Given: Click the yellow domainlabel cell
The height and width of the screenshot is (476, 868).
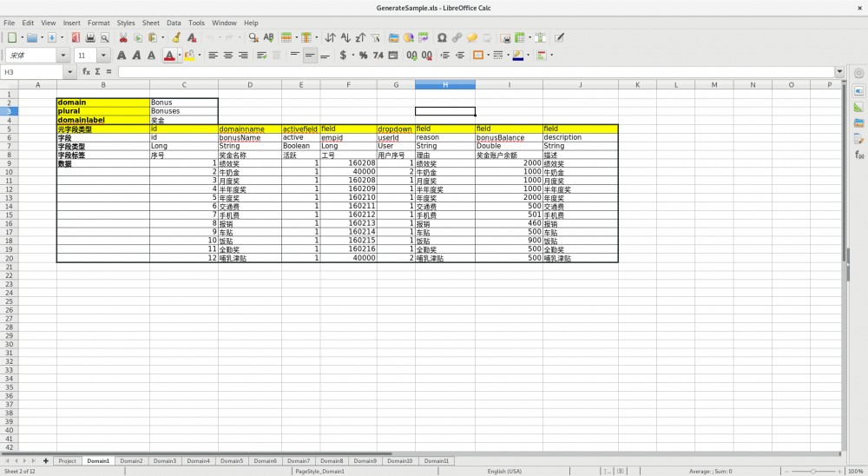Looking at the screenshot, I should click(103, 120).
